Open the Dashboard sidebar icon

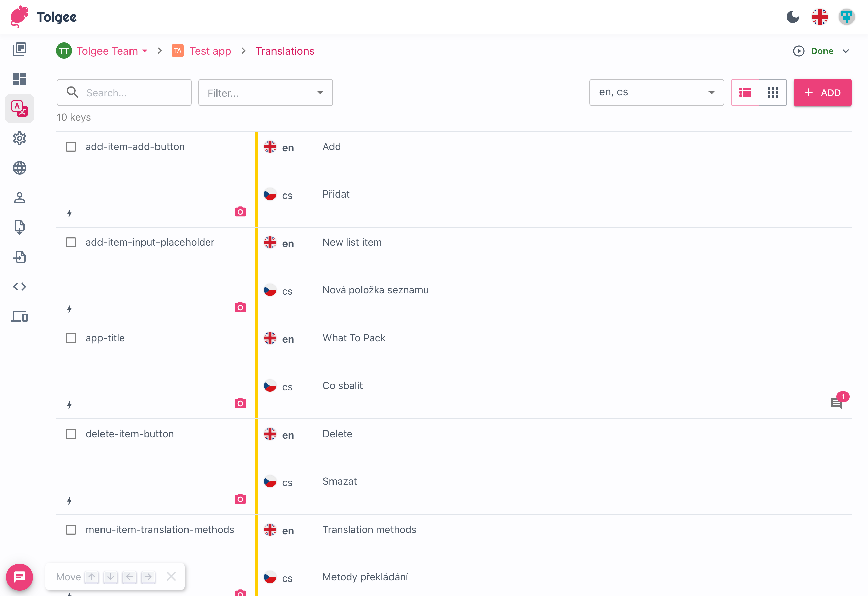20,79
